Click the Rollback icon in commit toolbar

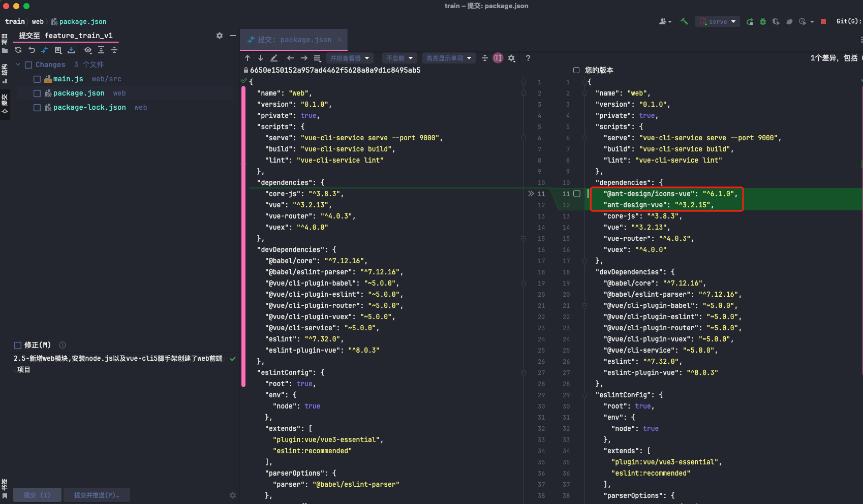pos(32,50)
